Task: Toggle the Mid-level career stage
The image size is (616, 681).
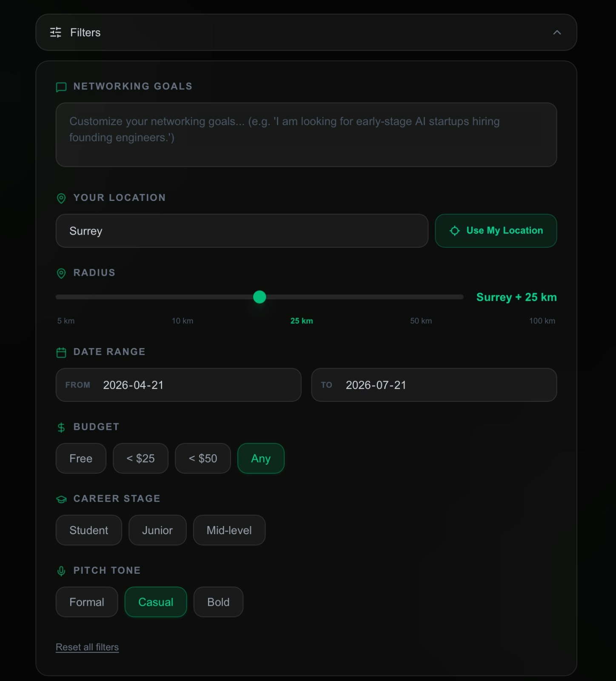Action: pyautogui.click(x=229, y=530)
